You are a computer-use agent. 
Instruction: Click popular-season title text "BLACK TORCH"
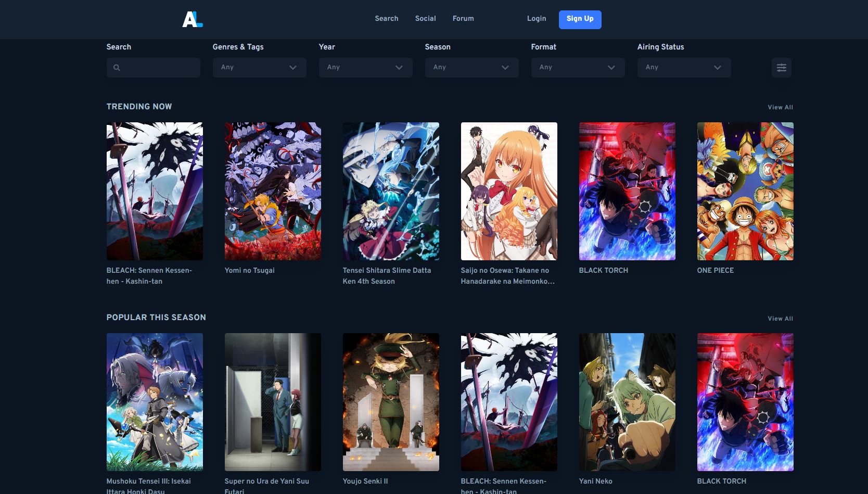[x=722, y=481]
